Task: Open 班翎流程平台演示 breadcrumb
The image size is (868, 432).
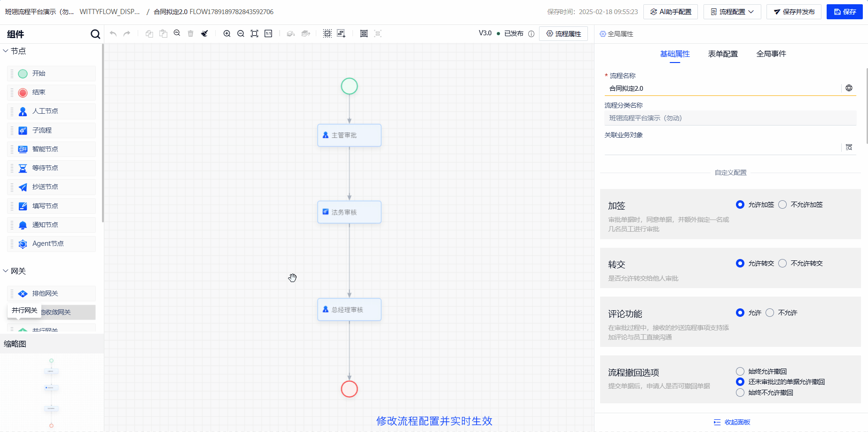Action: point(39,12)
